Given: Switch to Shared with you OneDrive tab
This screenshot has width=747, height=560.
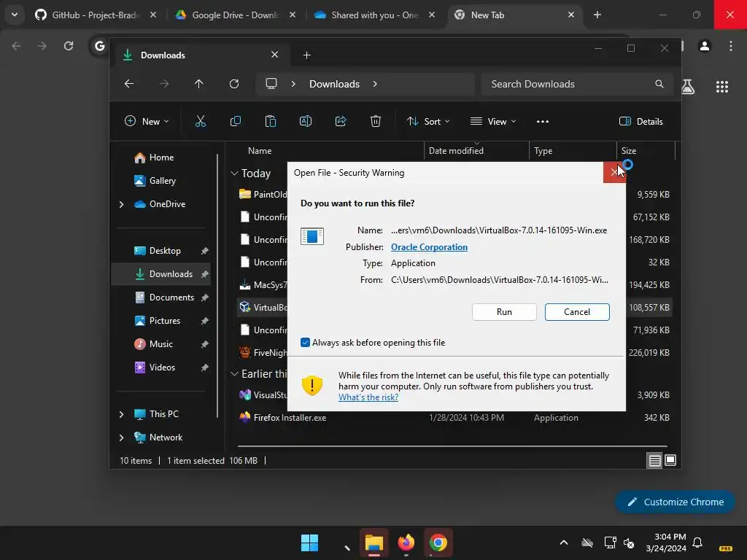Looking at the screenshot, I should [x=374, y=15].
